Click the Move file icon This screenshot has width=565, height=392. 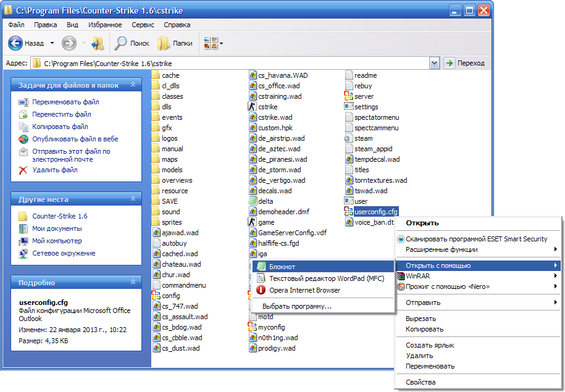pyautogui.click(x=23, y=115)
